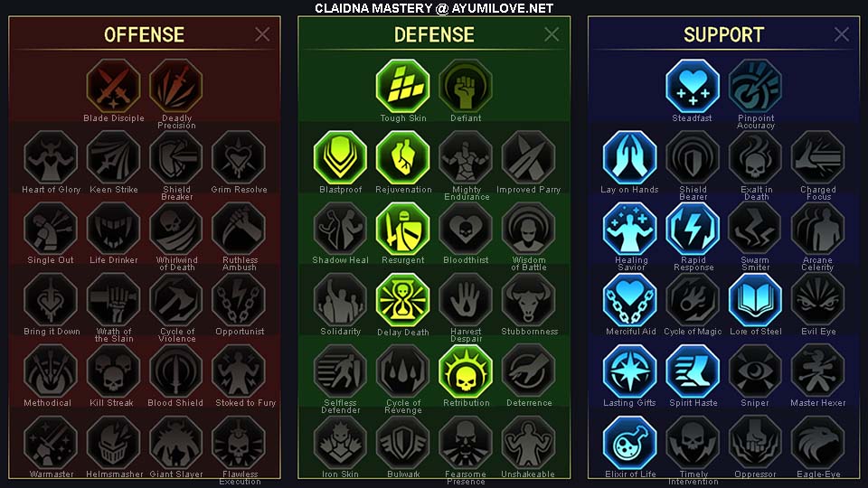The width and height of the screenshot is (868, 488).
Task: Select the Tough Skin mastery
Action: tap(403, 86)
